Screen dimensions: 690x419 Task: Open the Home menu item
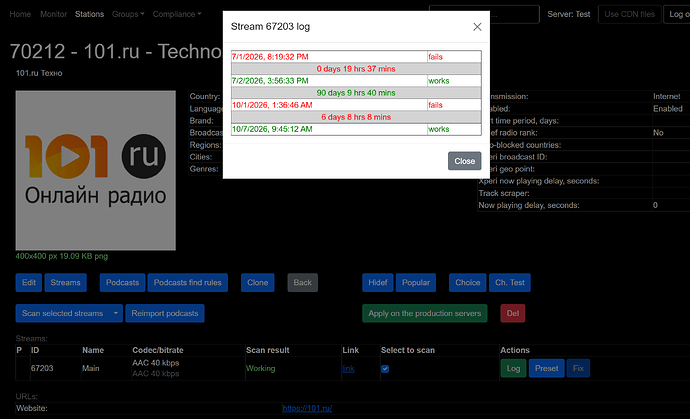tap(20, 14)
